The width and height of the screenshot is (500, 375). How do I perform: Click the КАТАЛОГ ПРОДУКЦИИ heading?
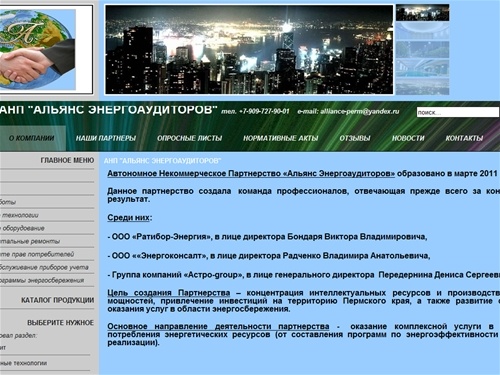coord(57,300)
